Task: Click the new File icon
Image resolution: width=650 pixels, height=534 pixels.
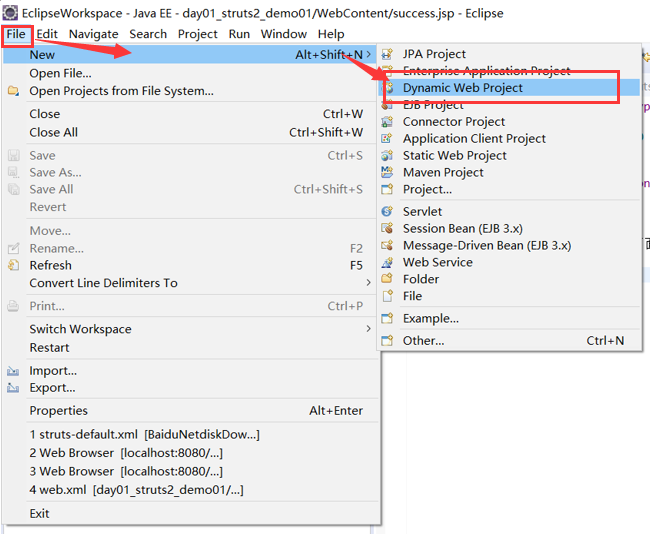Action: [x=387, y=296]
